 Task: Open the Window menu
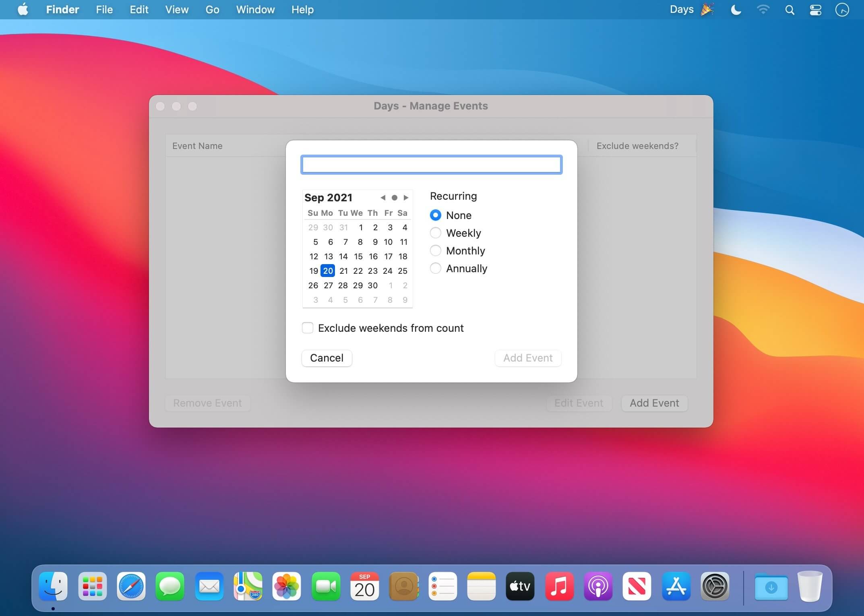coord(255,9)
